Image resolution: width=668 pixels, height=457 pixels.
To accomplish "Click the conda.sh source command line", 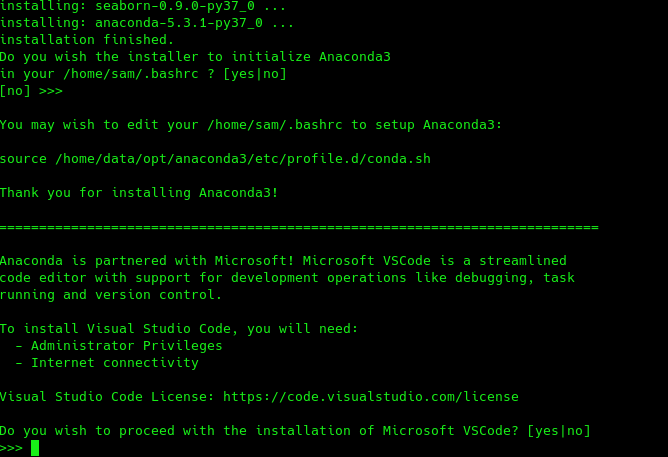I will click(x=215, y=159).
